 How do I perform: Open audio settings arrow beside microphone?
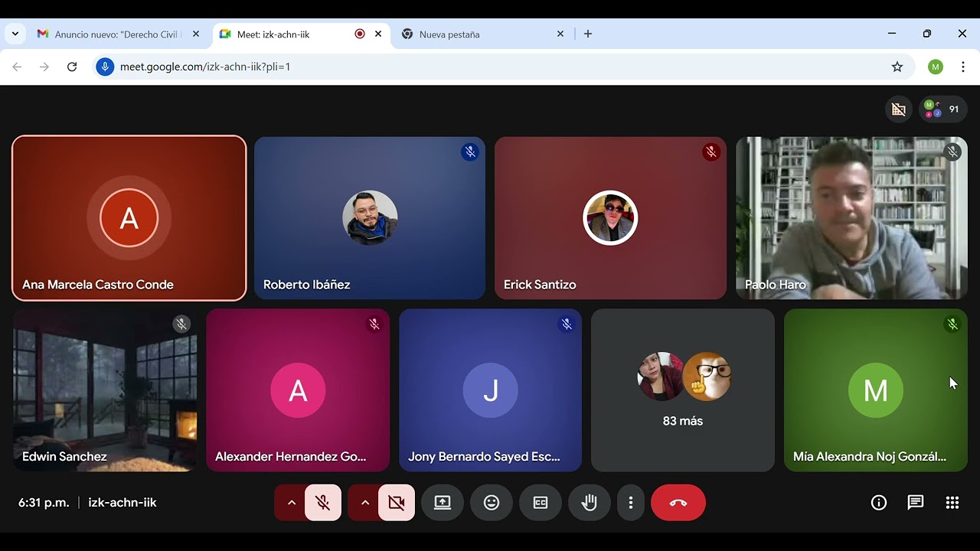[x=291, y=503]
